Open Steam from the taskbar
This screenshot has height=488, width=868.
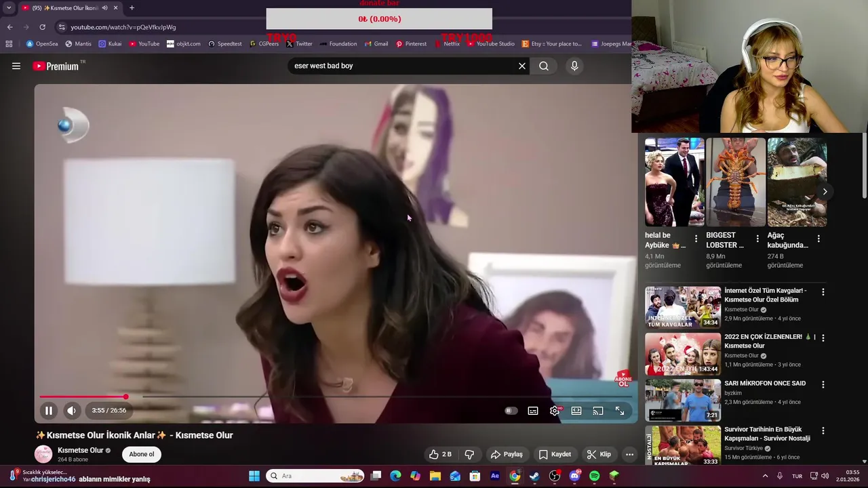[534, 476]
